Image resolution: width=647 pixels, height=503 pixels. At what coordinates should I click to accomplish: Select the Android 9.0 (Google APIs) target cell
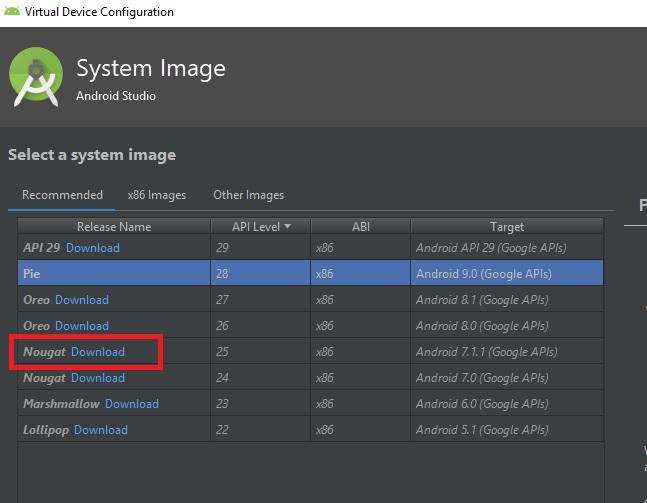507,273
